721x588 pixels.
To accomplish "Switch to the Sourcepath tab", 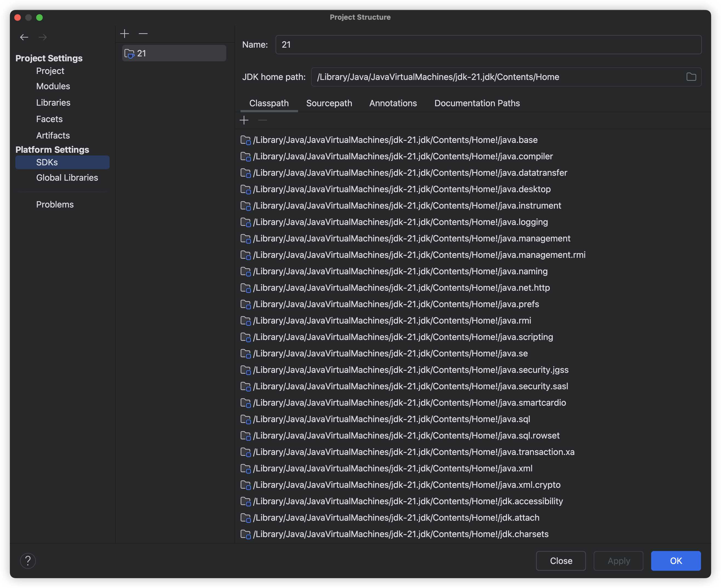I will [x=329, y=103].
